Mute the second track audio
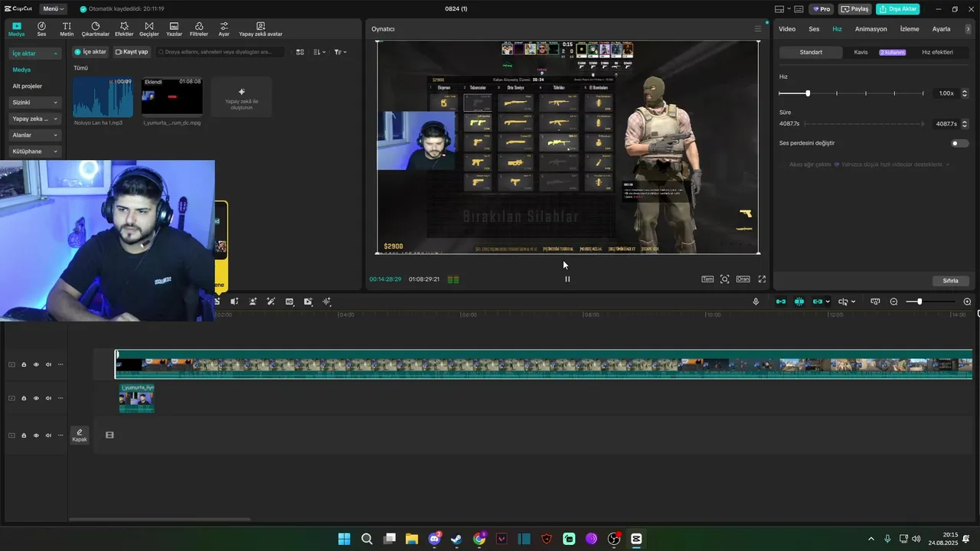This screenshot has width=980, height=551. (48, 398)
